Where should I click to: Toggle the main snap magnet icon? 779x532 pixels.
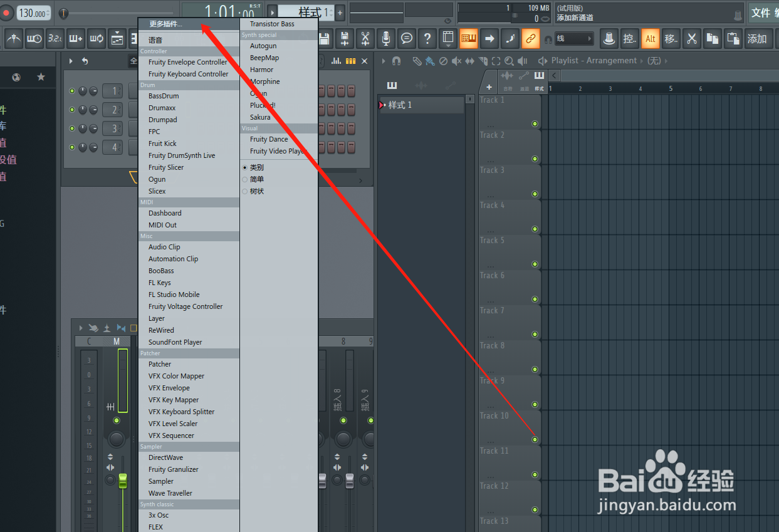pyautogui.click(x=549, y=39)
